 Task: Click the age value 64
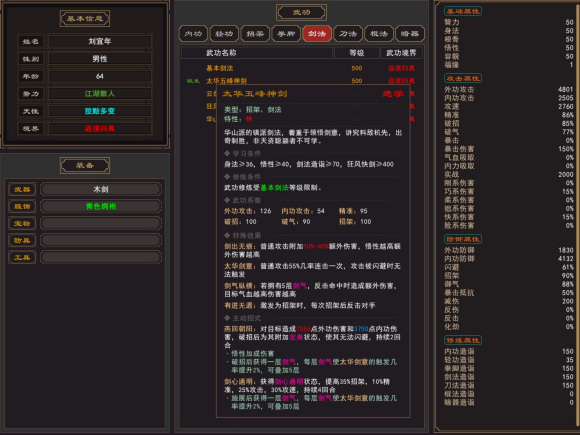point(100,76)
